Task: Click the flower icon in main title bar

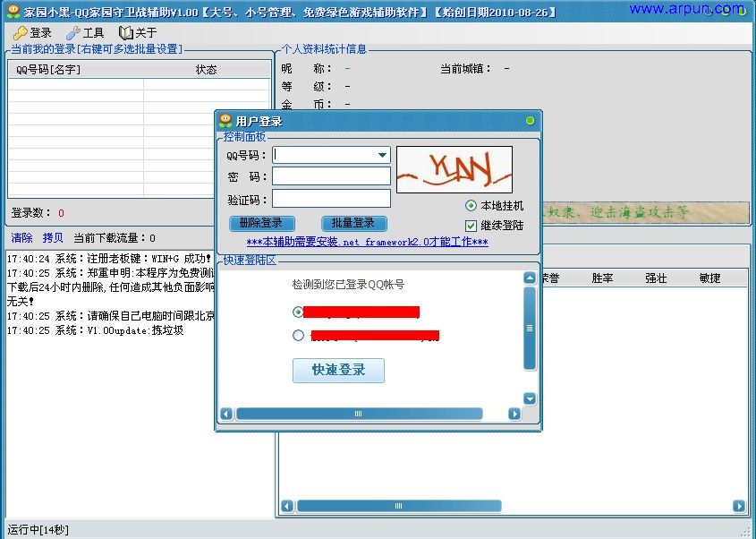Action: coord(13,11)
